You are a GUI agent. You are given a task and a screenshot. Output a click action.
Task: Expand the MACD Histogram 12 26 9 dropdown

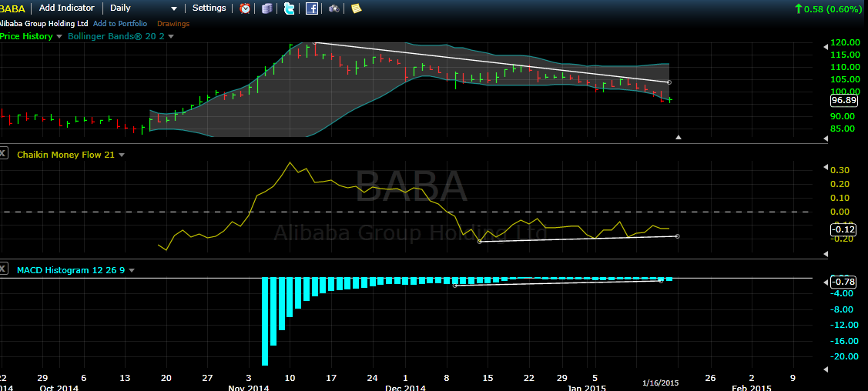132,270
